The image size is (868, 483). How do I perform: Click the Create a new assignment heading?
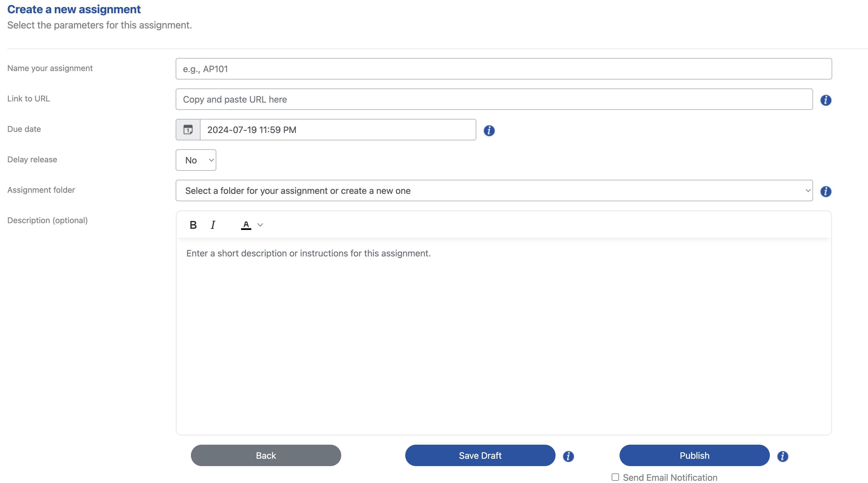(x=74, y=9)
